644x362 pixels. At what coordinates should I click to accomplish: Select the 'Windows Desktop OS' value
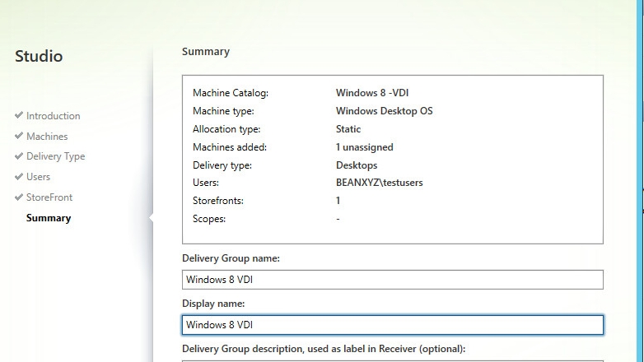(x=384, y=111)
